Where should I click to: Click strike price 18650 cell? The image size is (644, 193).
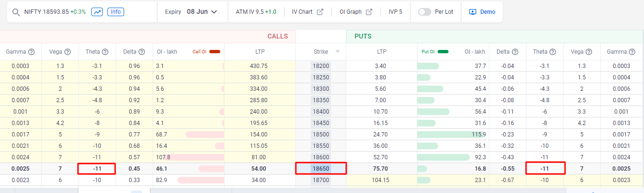(321, 168)
